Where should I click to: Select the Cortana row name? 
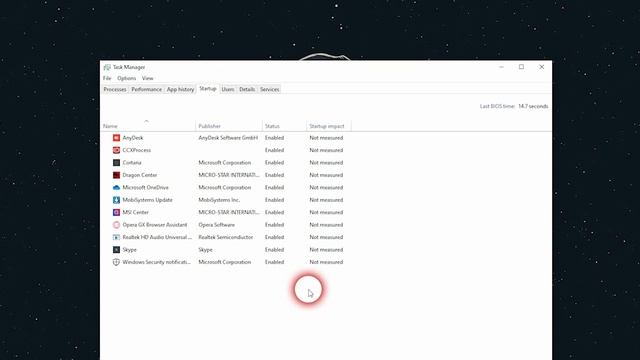[132, 163]
